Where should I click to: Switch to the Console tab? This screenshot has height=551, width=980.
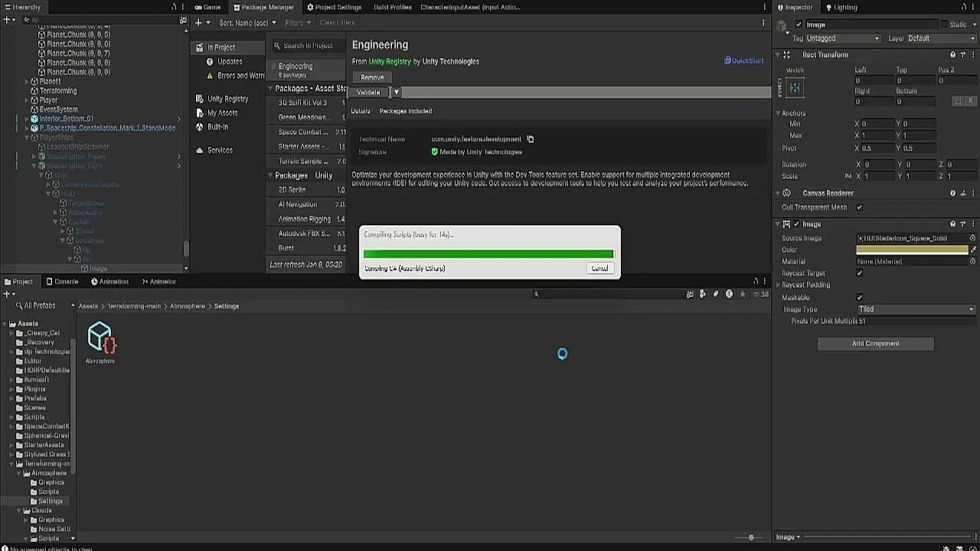pos(61,282)
